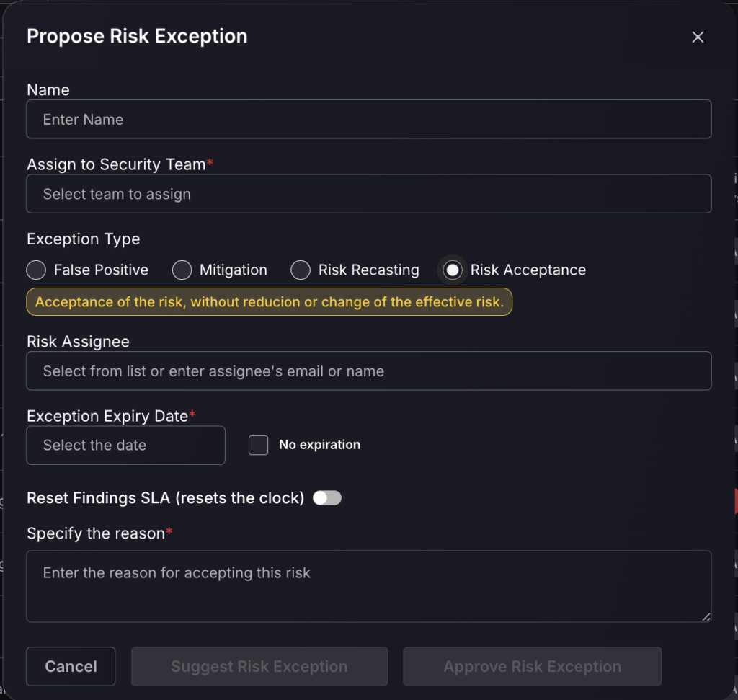Viewport: 738px width, 700px height.
Task: Pick the Risk Recasting option
Action: point(301,270)
